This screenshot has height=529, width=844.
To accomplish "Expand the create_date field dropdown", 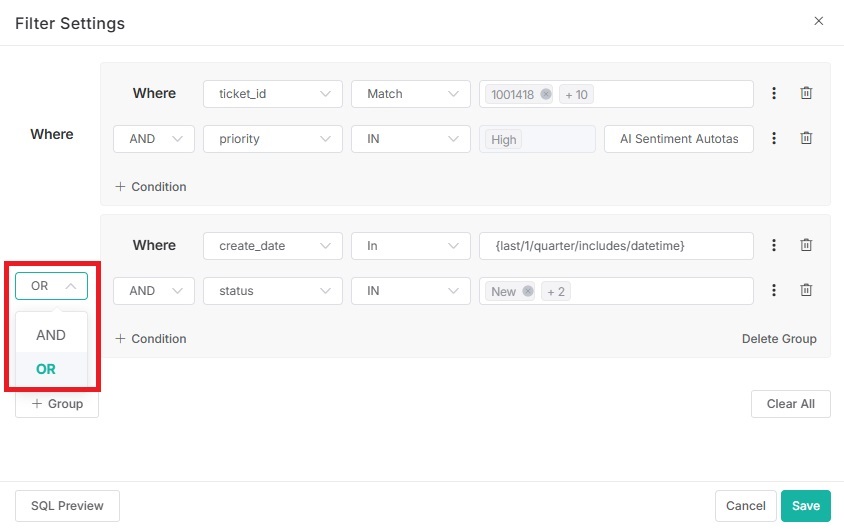I will [x=273, y=245].
